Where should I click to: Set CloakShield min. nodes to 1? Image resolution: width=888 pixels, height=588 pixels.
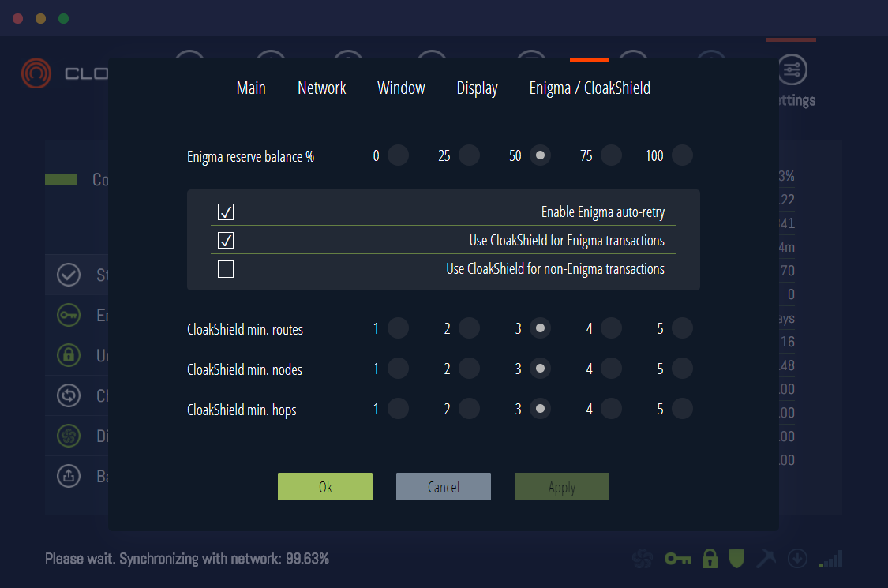click(398, 369)
